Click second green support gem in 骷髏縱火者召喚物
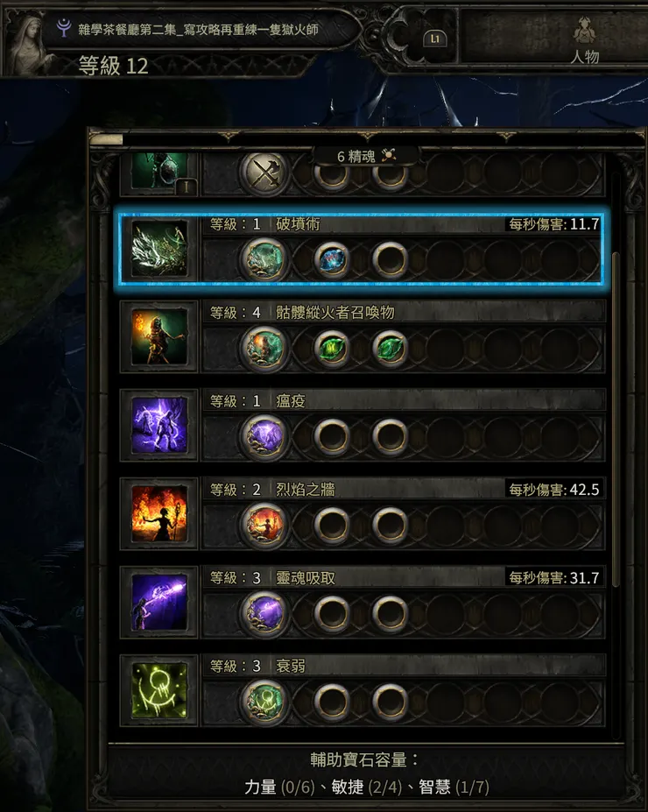The image size is (648, 812). [x=390, y=348]
